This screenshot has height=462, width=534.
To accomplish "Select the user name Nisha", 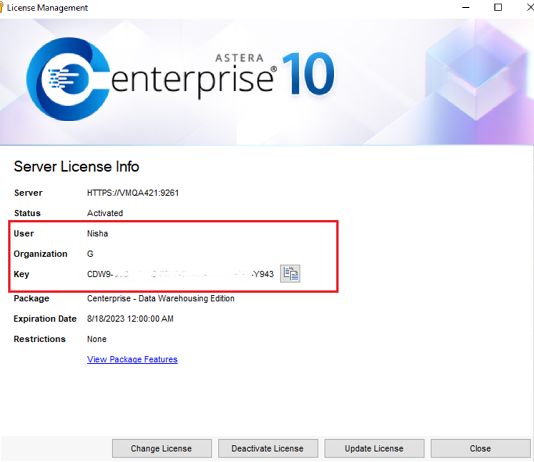I will point(97,234).
